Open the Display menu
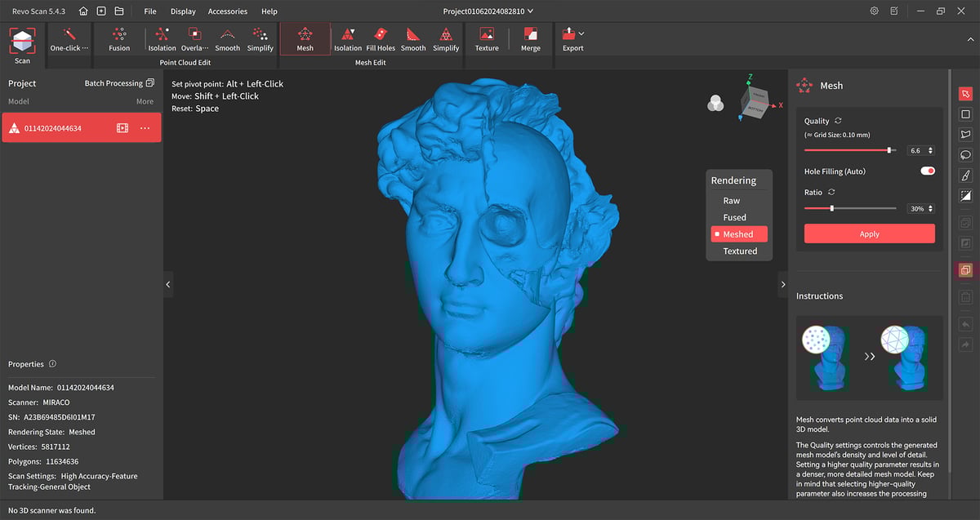Screen dimensions: 980x520 (183, 11)
